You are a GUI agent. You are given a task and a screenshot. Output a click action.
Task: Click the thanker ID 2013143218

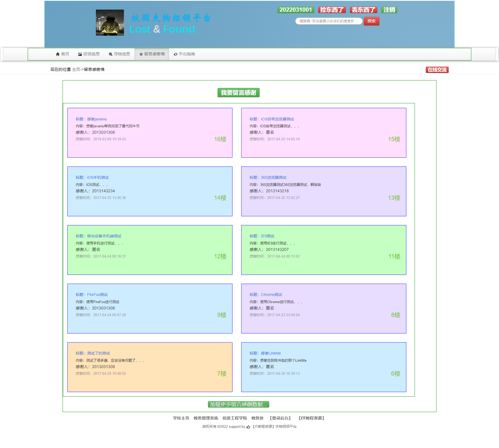[277, 191]
